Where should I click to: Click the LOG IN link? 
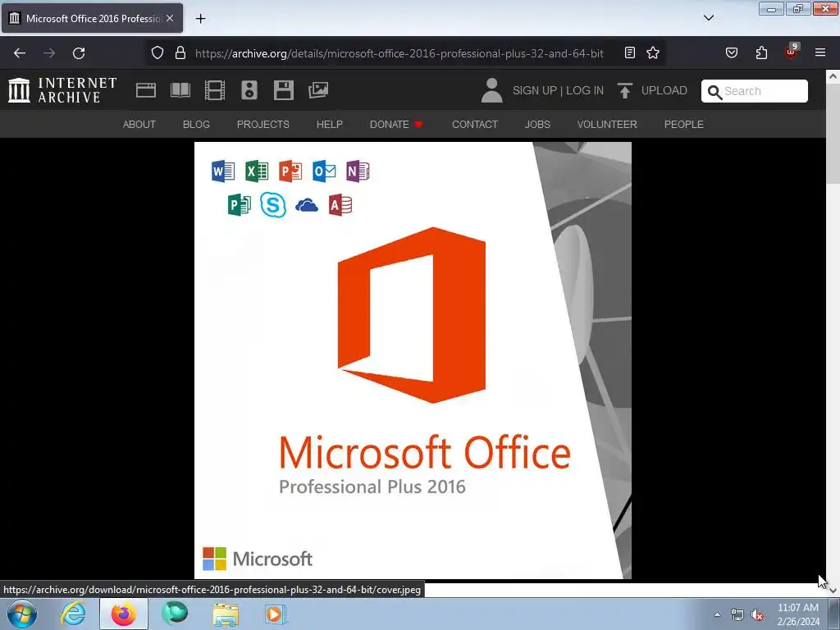click(x=584, y=90)
